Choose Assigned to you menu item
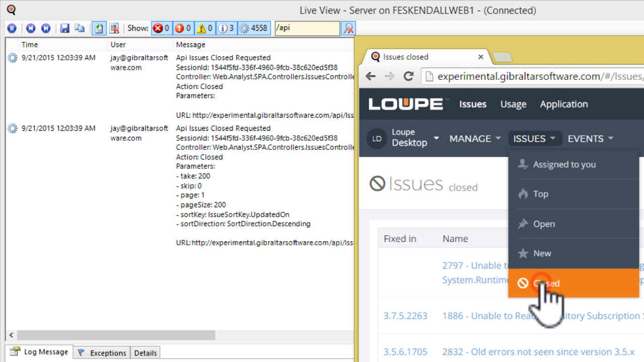Image resolution: width=644 pixels, height=362 pixels. point(574,164)
